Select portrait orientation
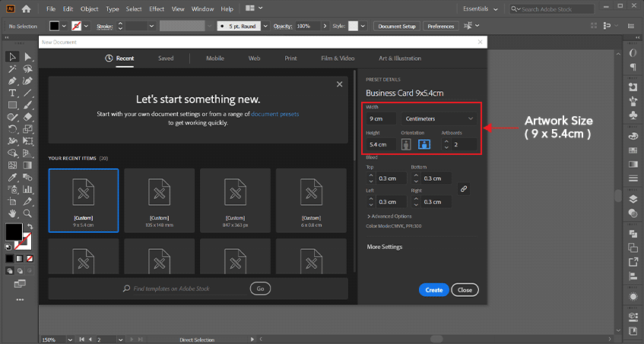This screenshot has height=344, width=644. point(407,144)
